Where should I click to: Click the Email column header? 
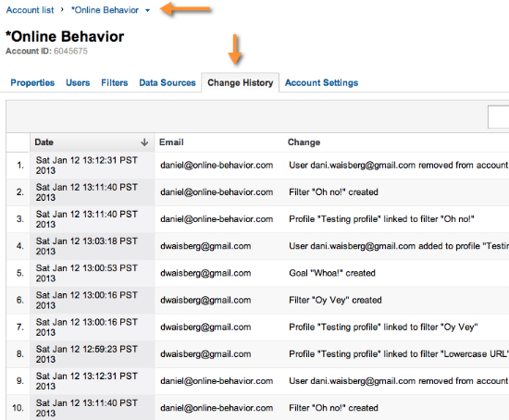pyautogui.click(x=171, y=142)
